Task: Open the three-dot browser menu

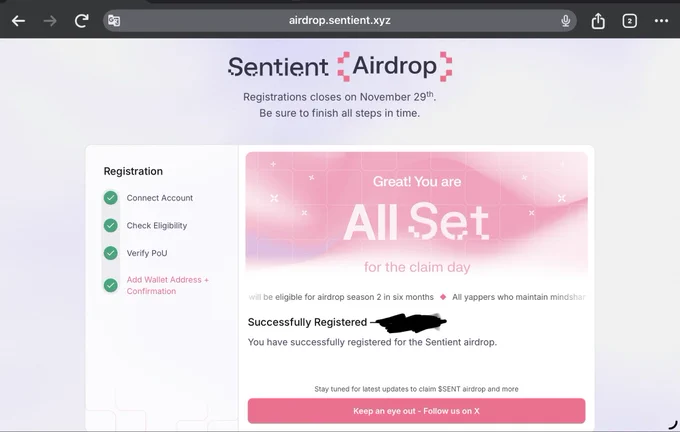Action: (x=661, y=20)
